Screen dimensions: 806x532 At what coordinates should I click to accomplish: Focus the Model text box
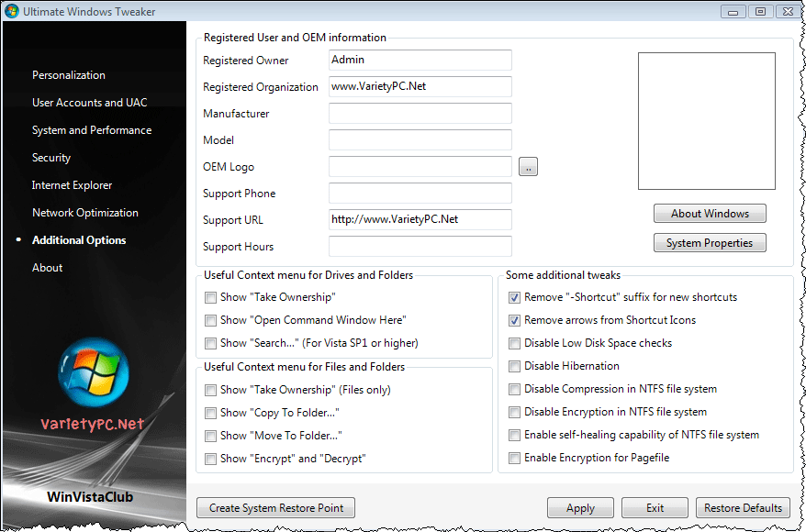tap(420, 140)
